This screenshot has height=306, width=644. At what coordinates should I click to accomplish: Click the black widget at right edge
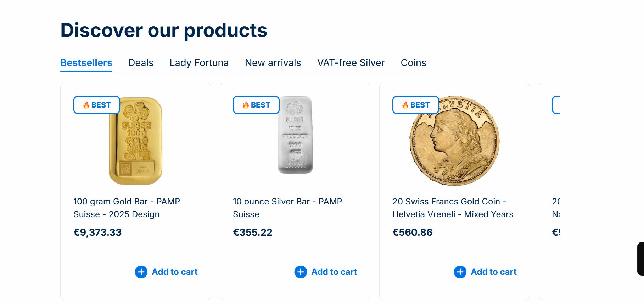pyautogui.click(x=640, y=259)
